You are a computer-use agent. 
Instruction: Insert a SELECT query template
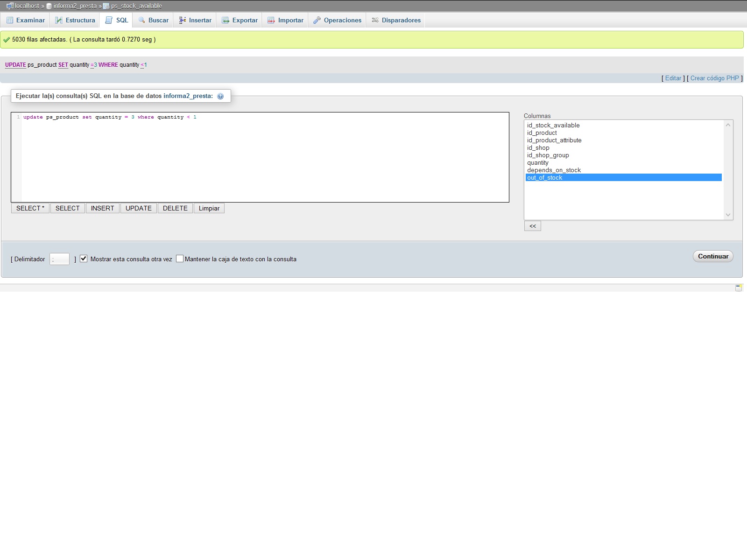pyautogui.click(x=68, y=208)
